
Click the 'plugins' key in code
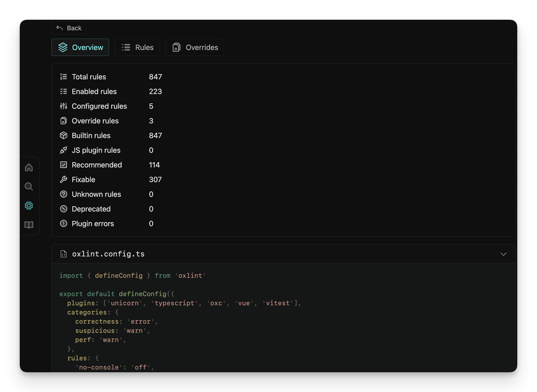[x=81, y=303]
